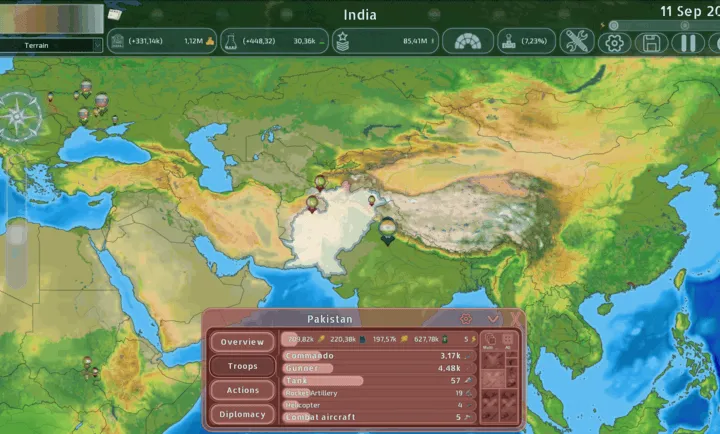Open Pakistan panel settings gear icon

(x=466, y=319)
